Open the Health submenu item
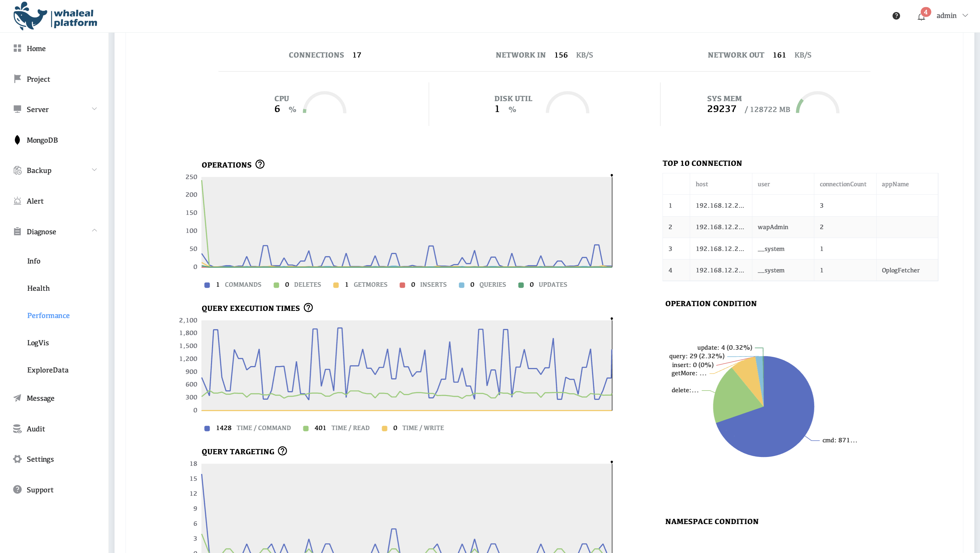Image resolution: width=980 pixels, height=553 pixels. pyautogui.click(x=38, y=288)
